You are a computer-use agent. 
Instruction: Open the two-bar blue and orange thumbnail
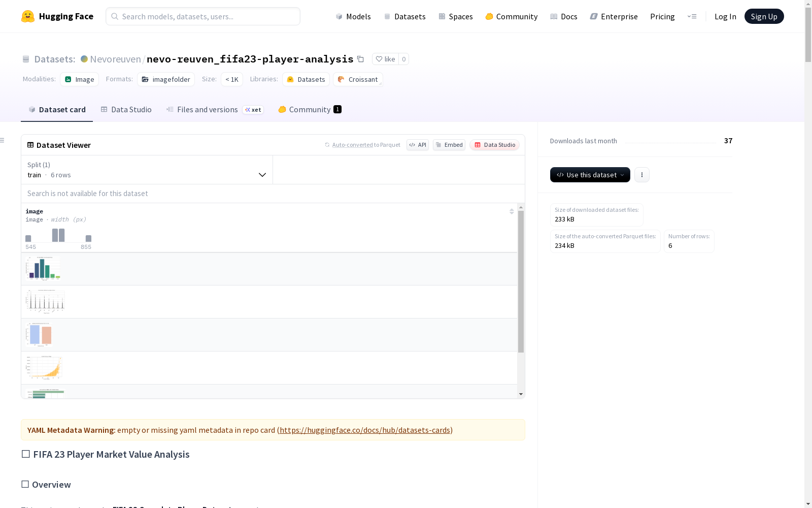point(39,334)
